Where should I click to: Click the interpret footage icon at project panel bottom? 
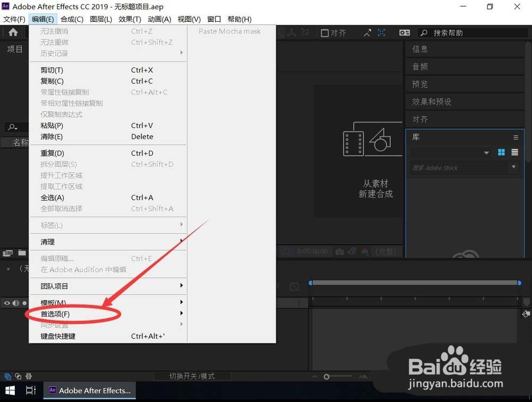tap(7, 253)
